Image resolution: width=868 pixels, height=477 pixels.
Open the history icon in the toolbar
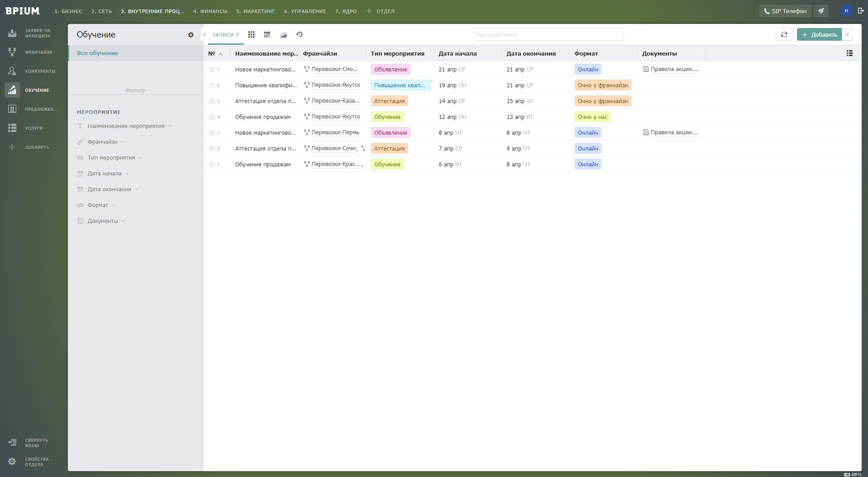[299, 35]
